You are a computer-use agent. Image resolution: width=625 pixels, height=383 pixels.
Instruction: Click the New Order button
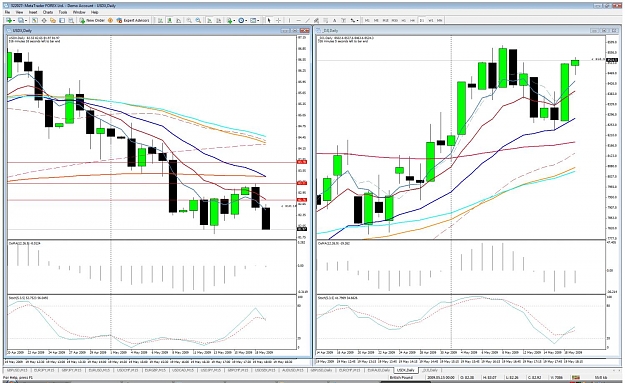coord(92,20)
